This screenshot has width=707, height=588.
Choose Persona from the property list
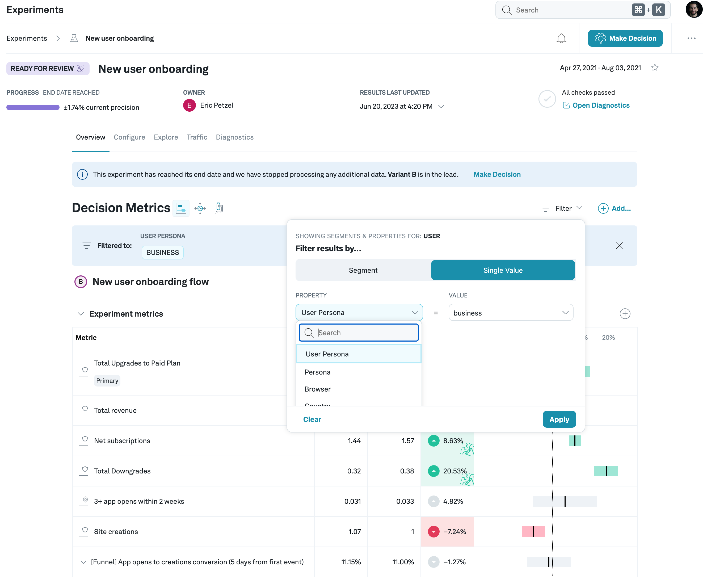tap(317, 372)
